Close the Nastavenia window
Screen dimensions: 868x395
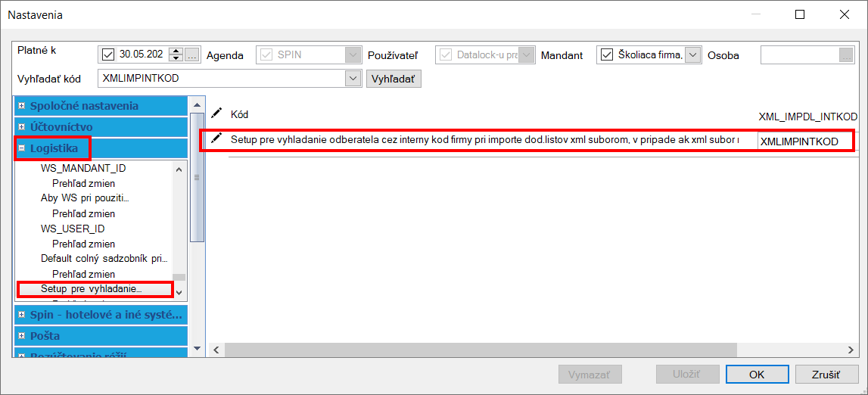pyautogui.click(x=845, y=15)
